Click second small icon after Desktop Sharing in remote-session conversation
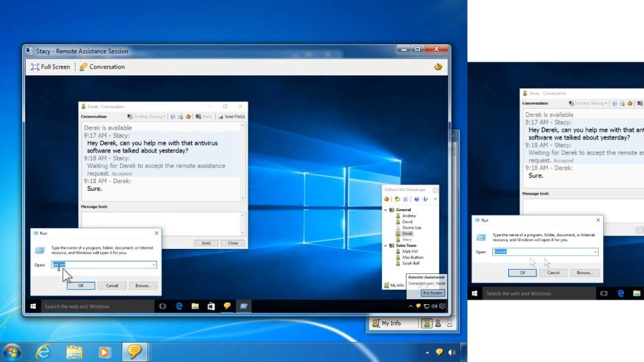The image size is (644, 362). 180,116
